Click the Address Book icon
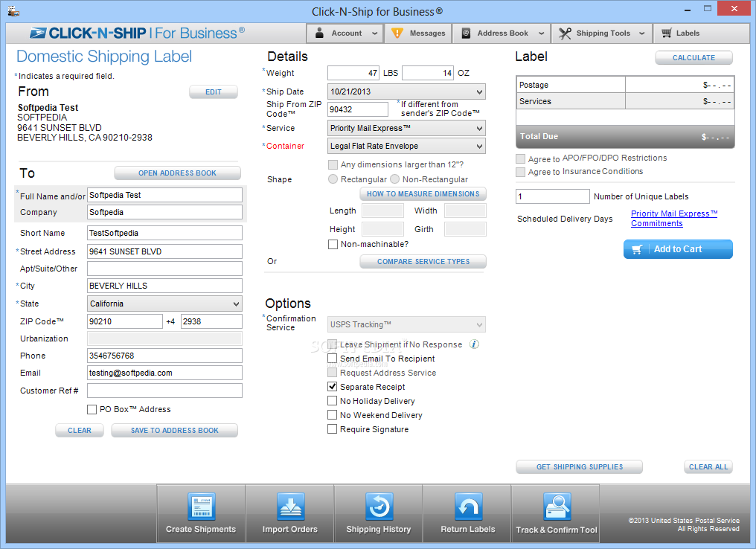756x549 pixels. point(466,33)
